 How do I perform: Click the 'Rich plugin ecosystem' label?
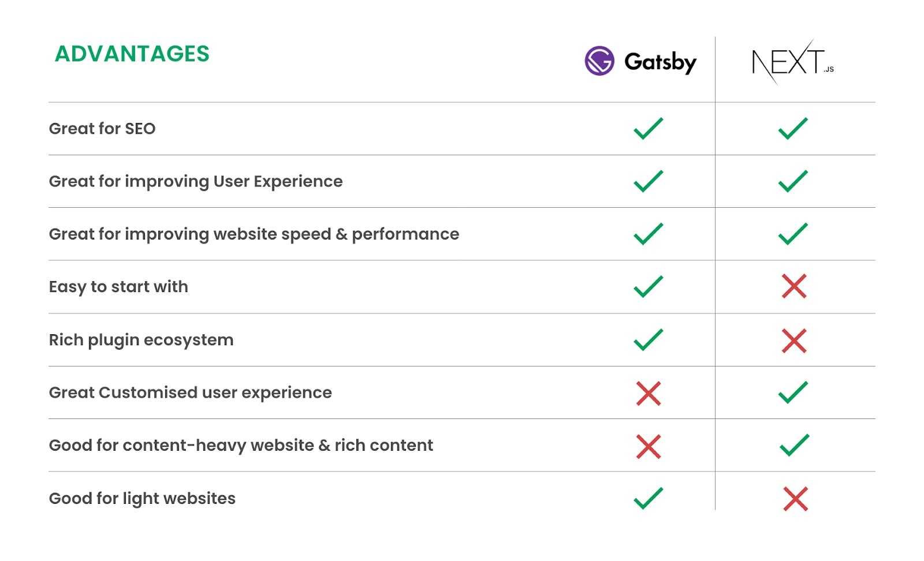(141, 340)
